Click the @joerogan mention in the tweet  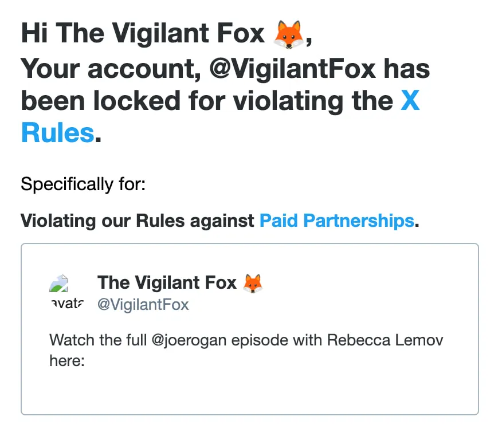[192, 340]
